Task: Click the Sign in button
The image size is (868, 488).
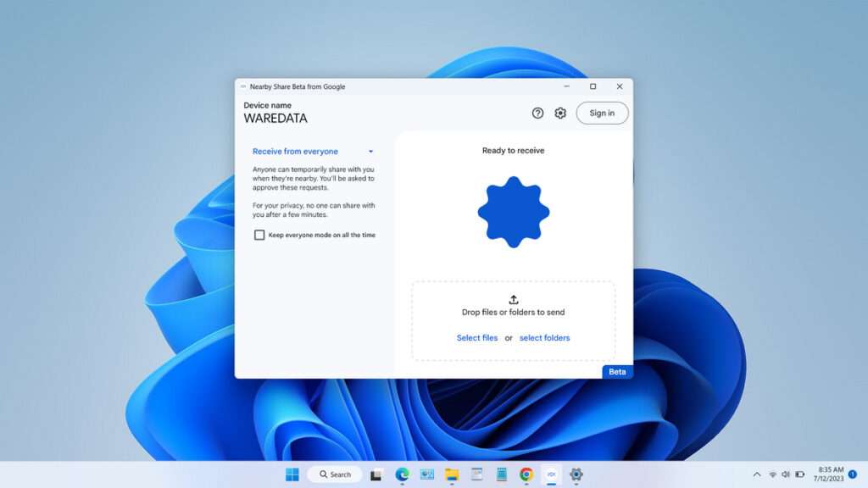Action: [602, 113]
